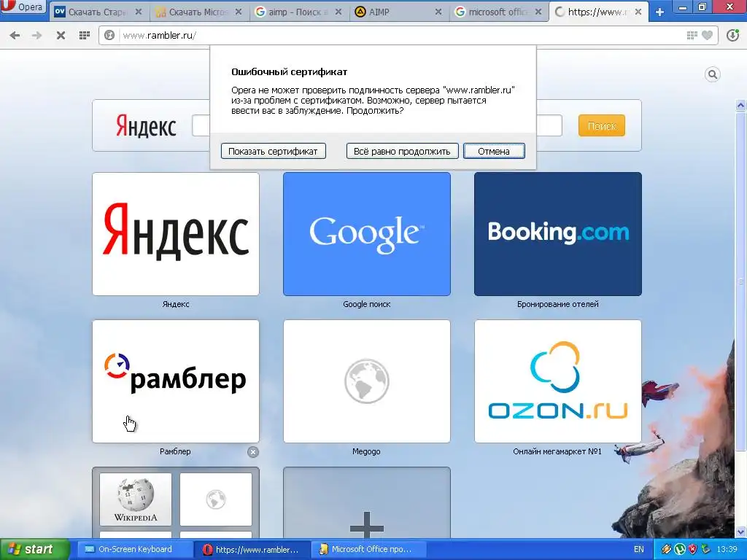Open the Opera main menu button
The width and height of the screenshot is (747, 560).
pos(24,8)
